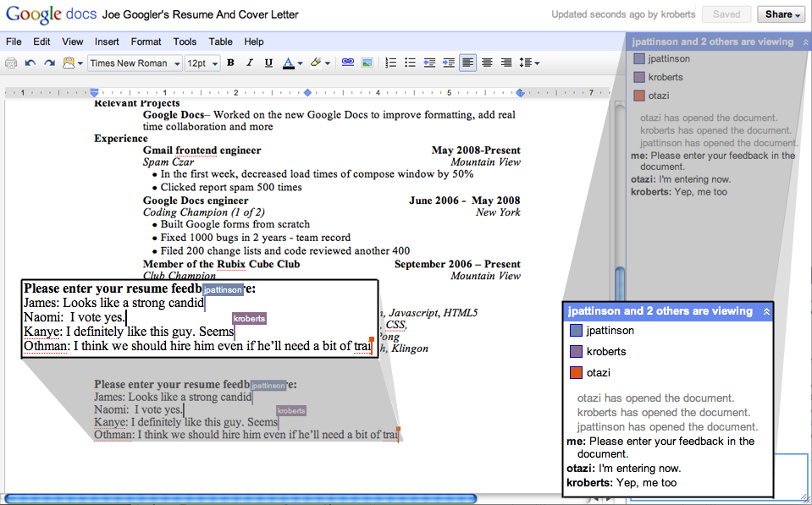812x505 pixels.
Task: Click the 'Built Google forms from scratch' bullet
Action: pos(235,224)
